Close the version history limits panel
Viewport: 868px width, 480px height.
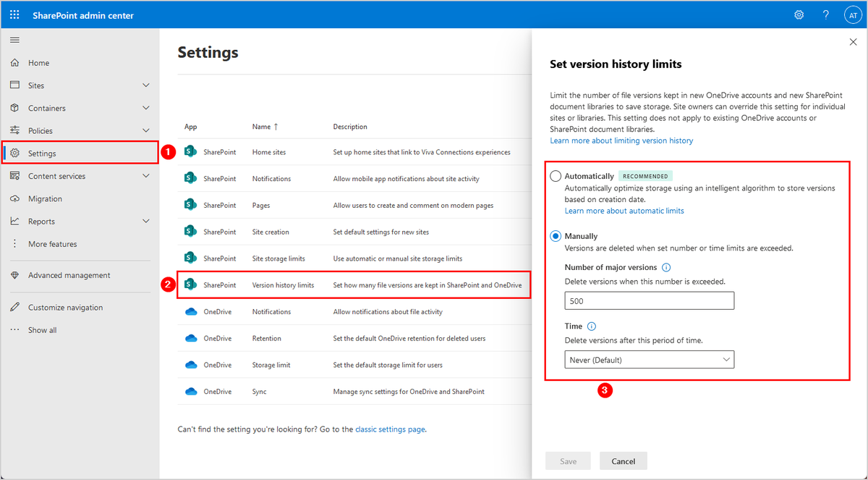coord(853,43)
